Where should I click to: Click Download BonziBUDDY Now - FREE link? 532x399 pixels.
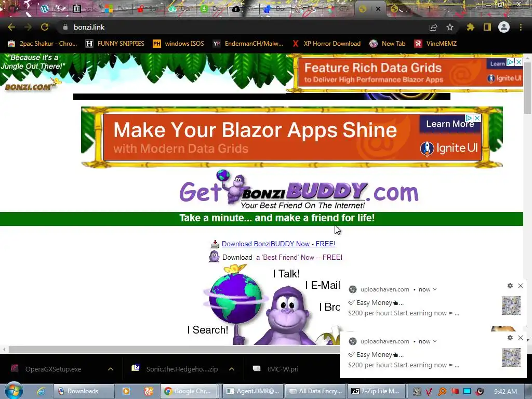pyautogui.click(x=278, y=244)
